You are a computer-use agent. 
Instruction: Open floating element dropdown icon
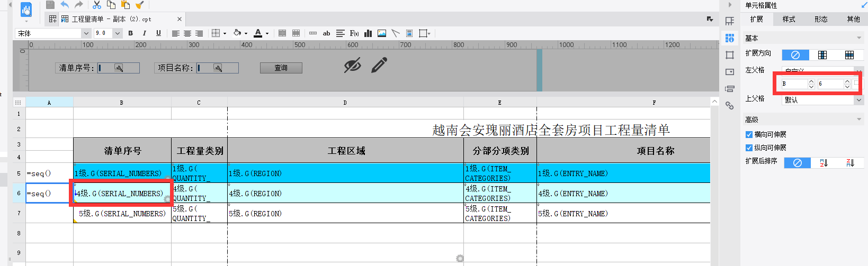point(425,33)
